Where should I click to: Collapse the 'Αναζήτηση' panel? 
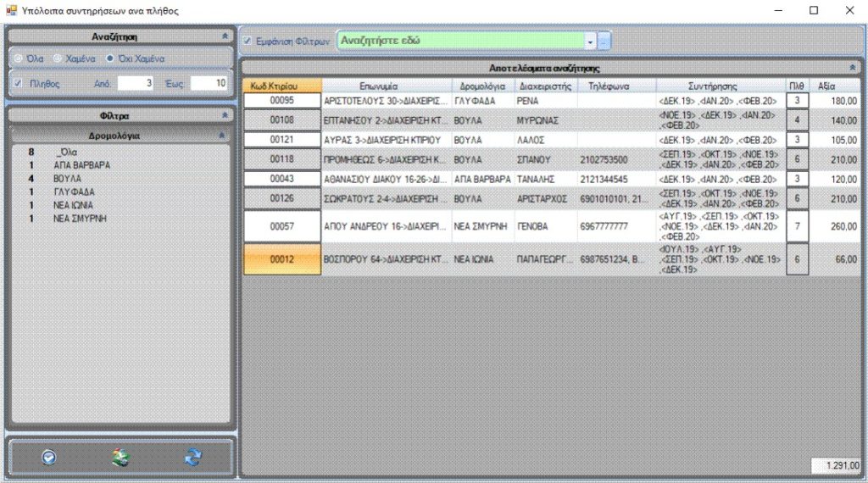point(224,36)
